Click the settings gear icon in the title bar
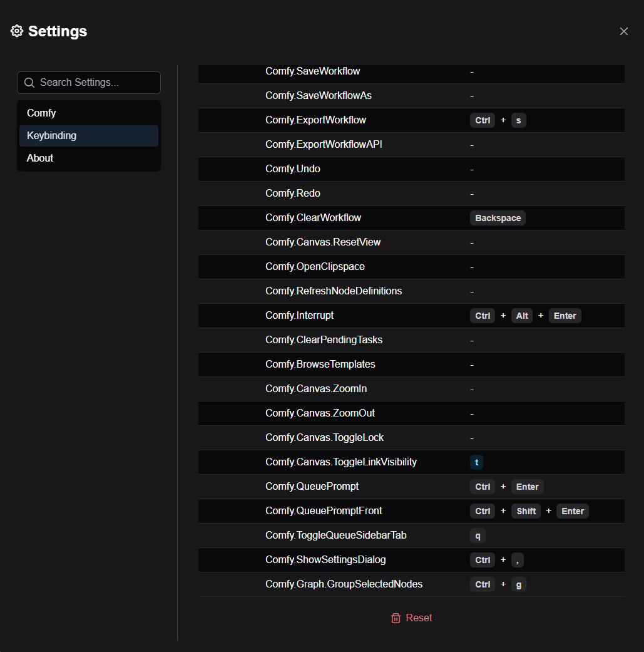Image resolution: width=644 pixels, height=652 pixels. coord(17,30)
